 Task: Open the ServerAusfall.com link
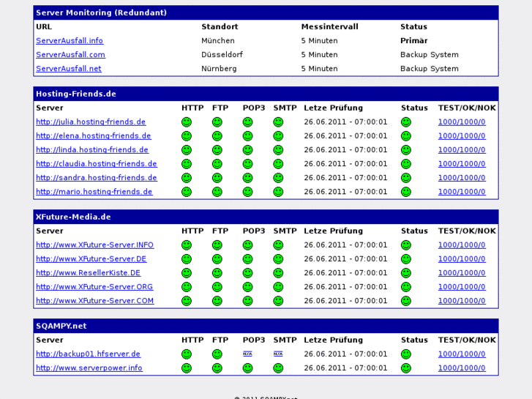pos(70,55)
